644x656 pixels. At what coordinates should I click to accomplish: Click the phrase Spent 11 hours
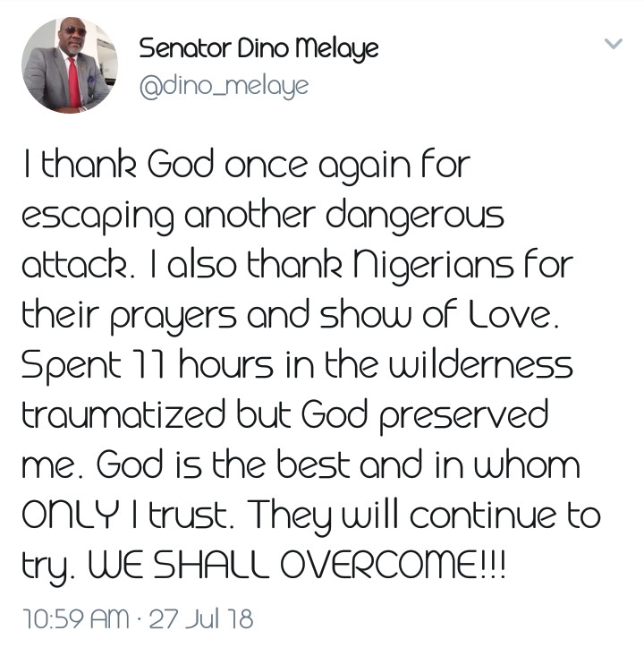[148, 366]
